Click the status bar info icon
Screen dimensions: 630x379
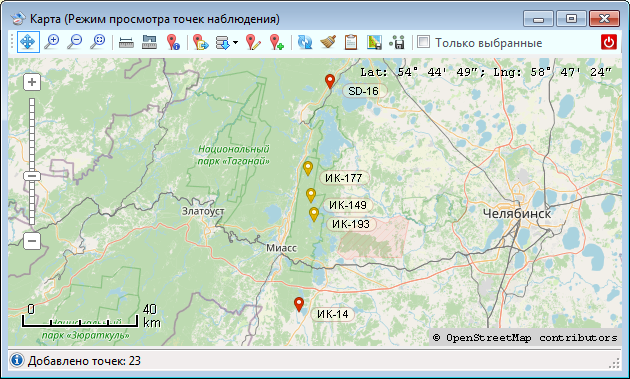click(x=17, y=360)
